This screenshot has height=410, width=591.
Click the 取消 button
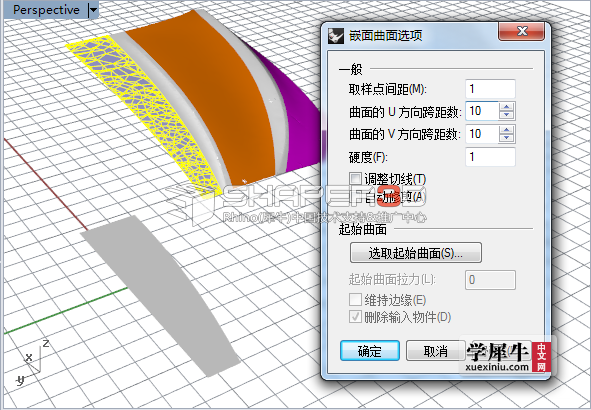point(435,351)
